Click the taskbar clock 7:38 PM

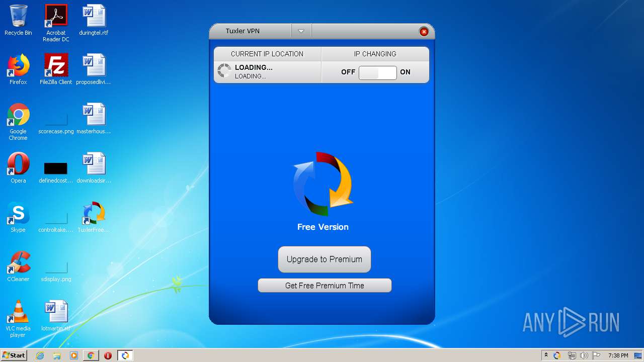pyautogui.click(x=618, y=355)
